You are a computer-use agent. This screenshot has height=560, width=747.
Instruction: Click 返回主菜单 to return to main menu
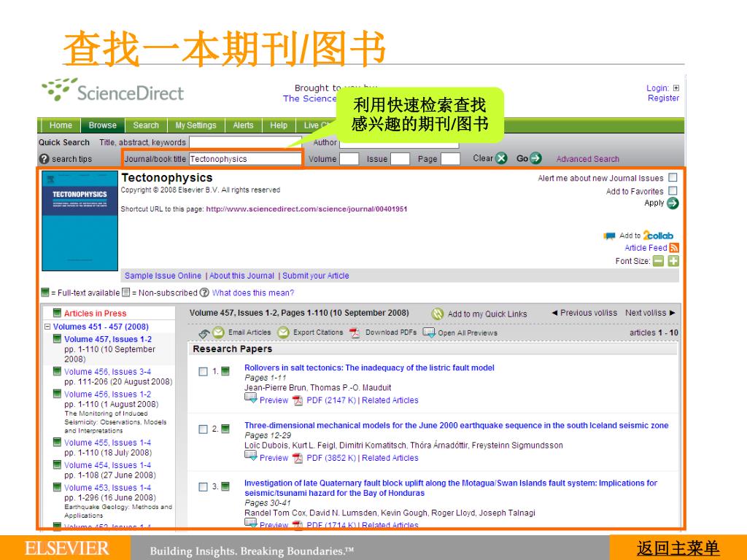678,548
